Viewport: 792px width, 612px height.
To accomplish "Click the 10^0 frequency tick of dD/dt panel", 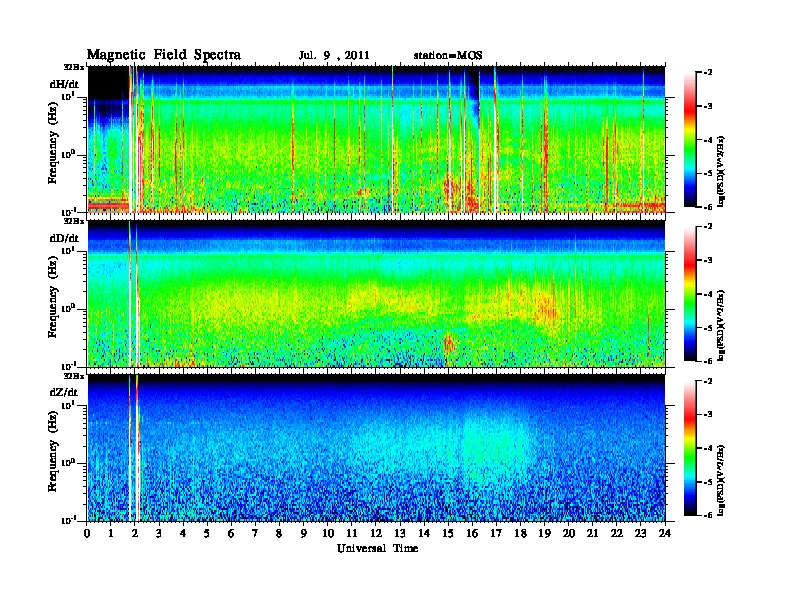I will 68,308.
